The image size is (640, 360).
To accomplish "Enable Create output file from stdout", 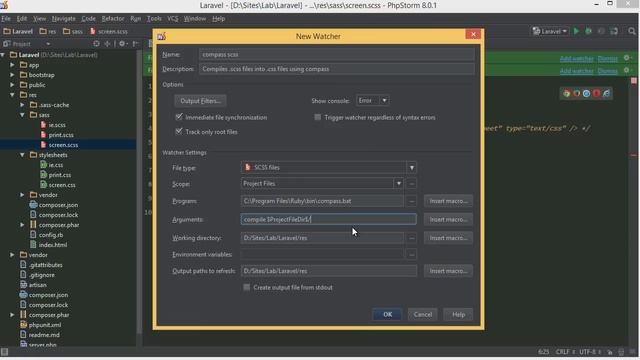I will pyautogui.click(x=247, y=287).
